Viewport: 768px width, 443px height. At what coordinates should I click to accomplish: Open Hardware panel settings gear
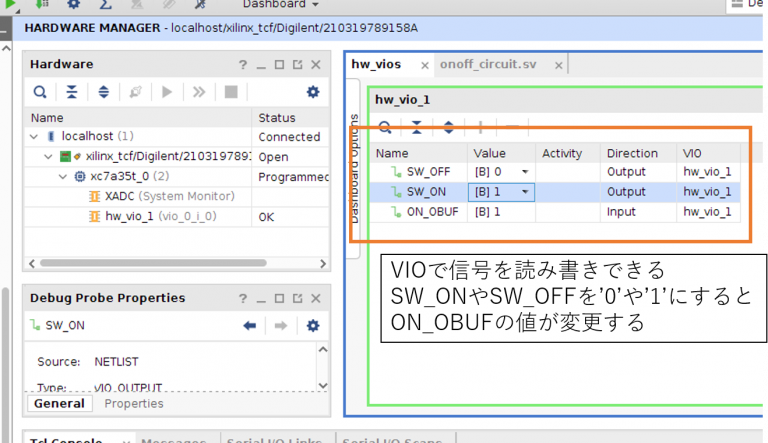tap(312, 92)
